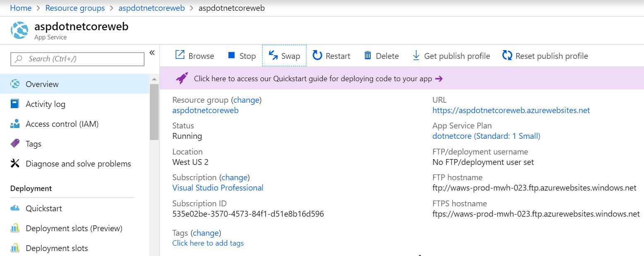
Task: Open dotnetcore (Standard: 1 Small) plan
Action: click(x=486, y=136)
